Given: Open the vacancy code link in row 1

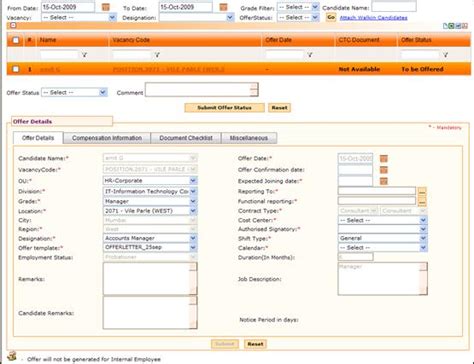Looking at the screenshot, I should (168, 69).
